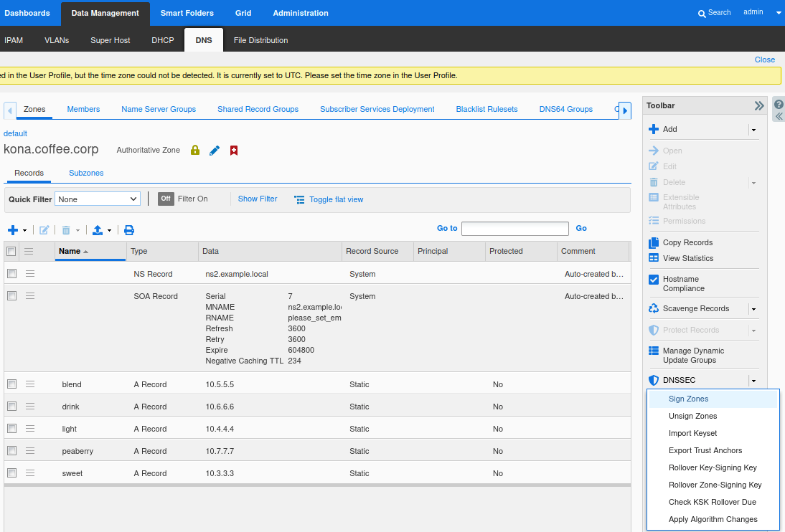Click the print icon in records toolbar
The image size is (785, 532).
tap(129, 230)
